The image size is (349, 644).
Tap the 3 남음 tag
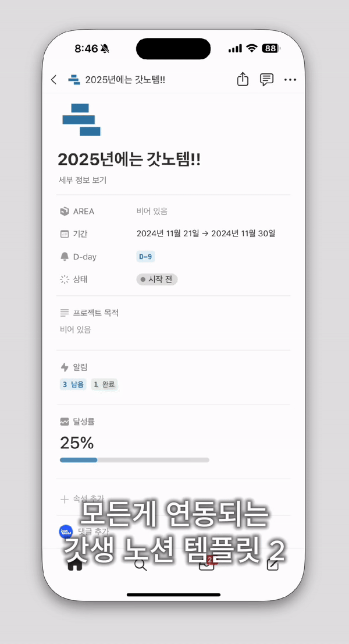click(x=73, y=384)
